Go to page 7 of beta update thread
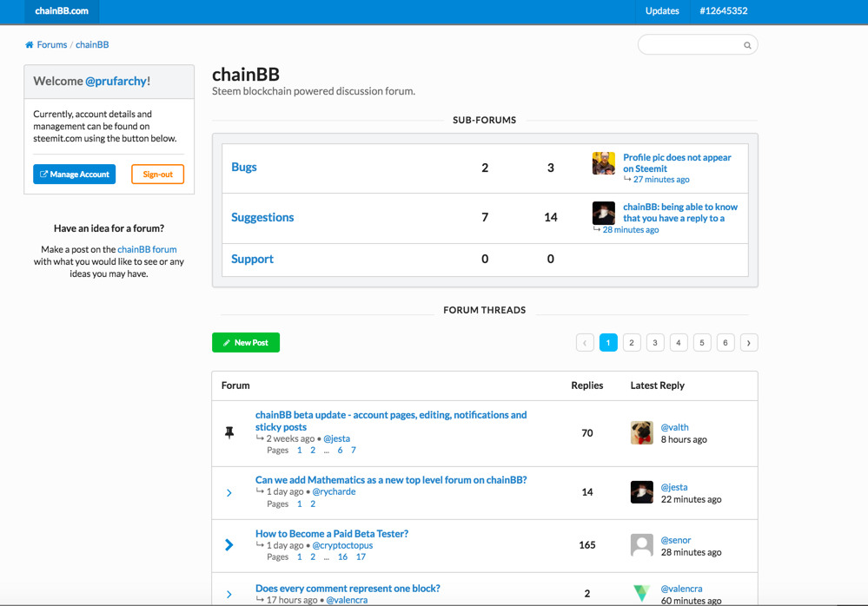This screenshot has width=868, height=606. [353, 450]
